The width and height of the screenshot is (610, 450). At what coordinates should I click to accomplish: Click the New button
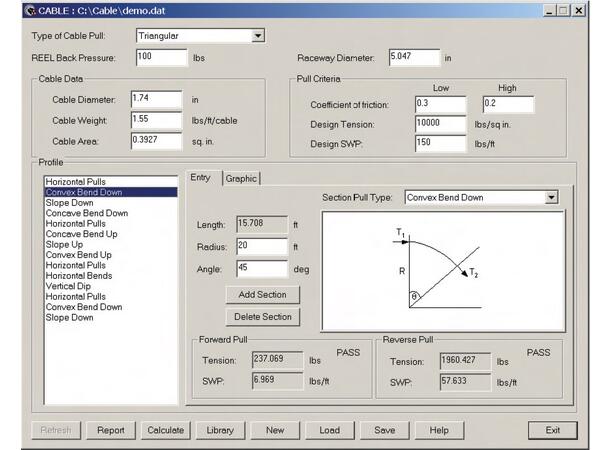pyautogui.click(x=275, y=430)
